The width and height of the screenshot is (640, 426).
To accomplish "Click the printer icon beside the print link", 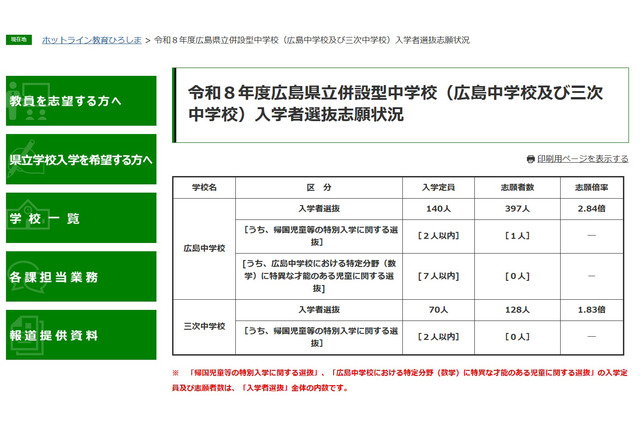I will coord(531,159).
